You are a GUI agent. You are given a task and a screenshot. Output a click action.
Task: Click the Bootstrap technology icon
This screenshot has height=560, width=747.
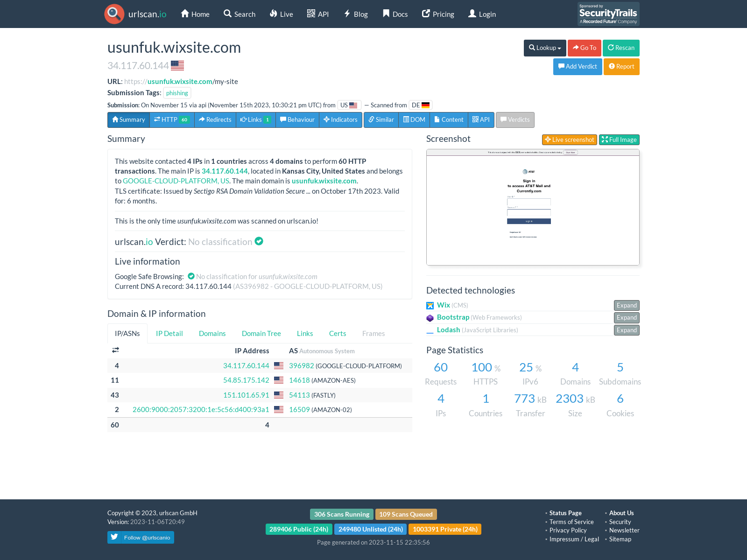[430, 318]
